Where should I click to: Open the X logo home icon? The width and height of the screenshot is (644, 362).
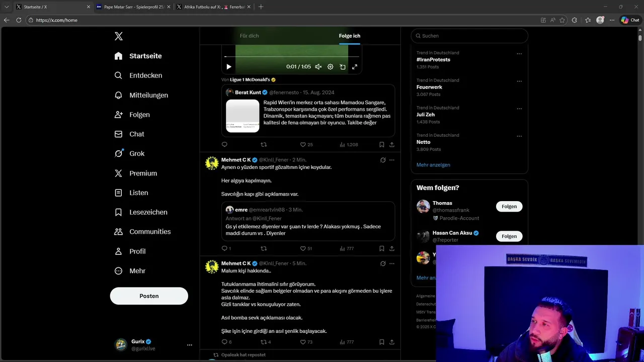coord(119,36)
